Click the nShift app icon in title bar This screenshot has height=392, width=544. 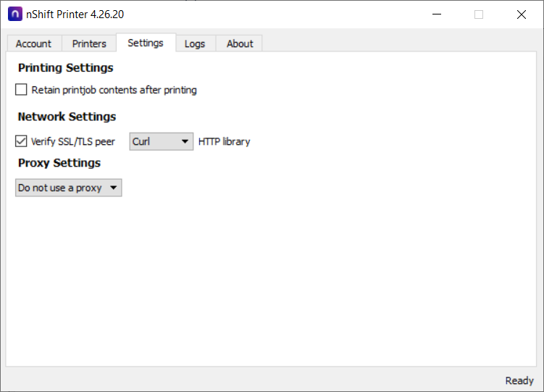15,14
